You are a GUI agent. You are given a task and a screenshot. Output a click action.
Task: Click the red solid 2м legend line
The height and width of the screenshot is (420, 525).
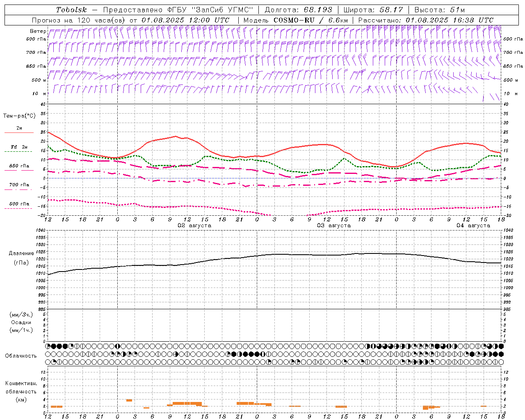[19, 132]
